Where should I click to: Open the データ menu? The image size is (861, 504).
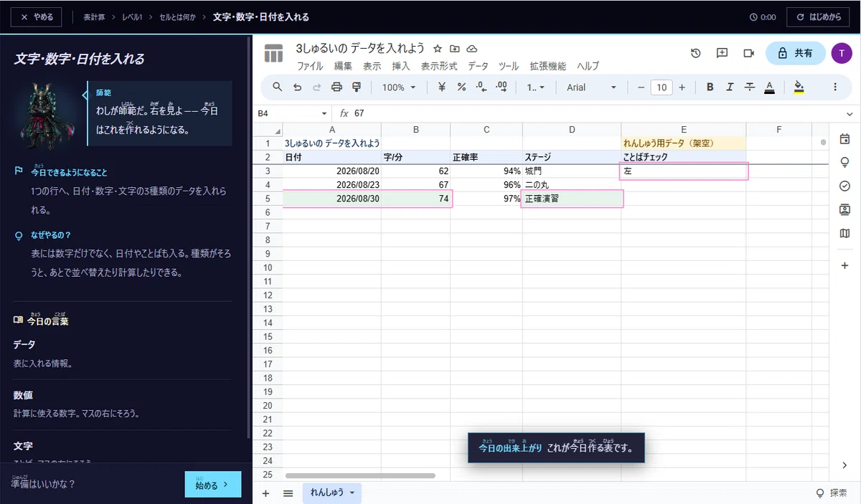478,66
